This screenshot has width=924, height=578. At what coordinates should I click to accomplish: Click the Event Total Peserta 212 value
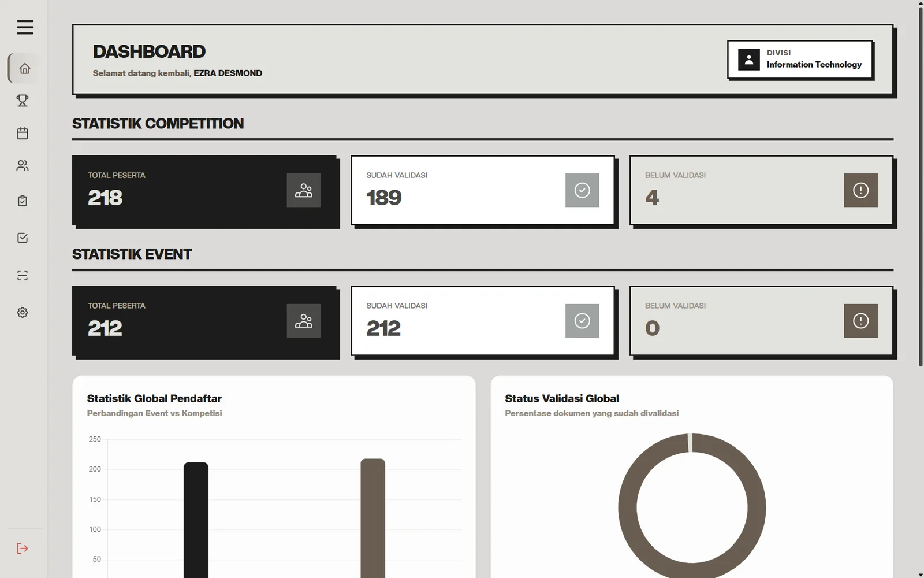tap(105, 328)
